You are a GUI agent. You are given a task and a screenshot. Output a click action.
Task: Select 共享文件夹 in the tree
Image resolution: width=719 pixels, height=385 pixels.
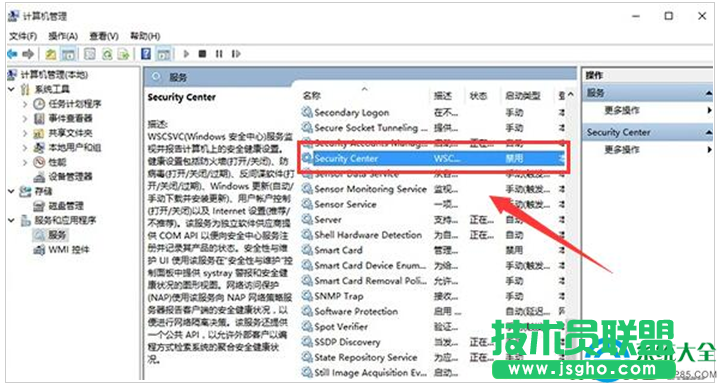[x=71, y=133]
